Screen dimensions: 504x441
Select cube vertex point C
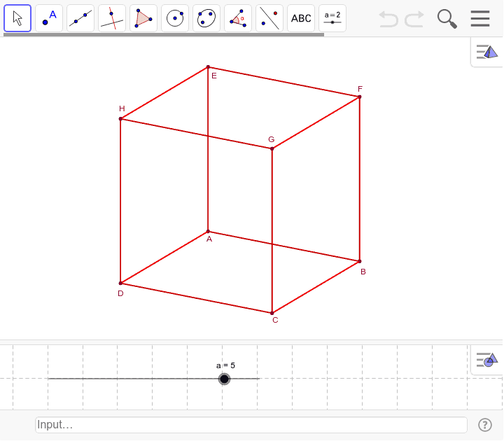(x=272, y=313)
